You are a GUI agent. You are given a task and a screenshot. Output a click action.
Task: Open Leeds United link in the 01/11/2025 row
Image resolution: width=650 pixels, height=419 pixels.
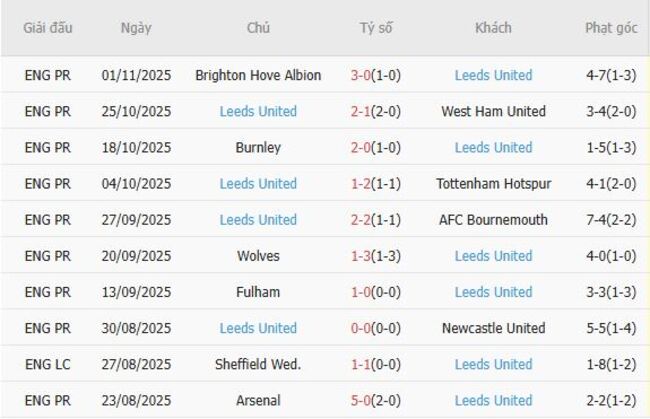(493, 75)
